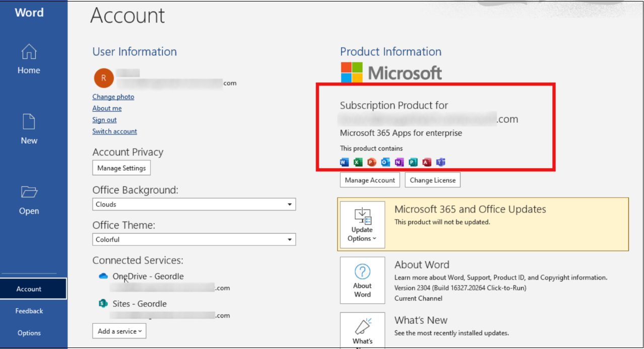
Task: Click the Sign out link
Action: click(104, 120)
